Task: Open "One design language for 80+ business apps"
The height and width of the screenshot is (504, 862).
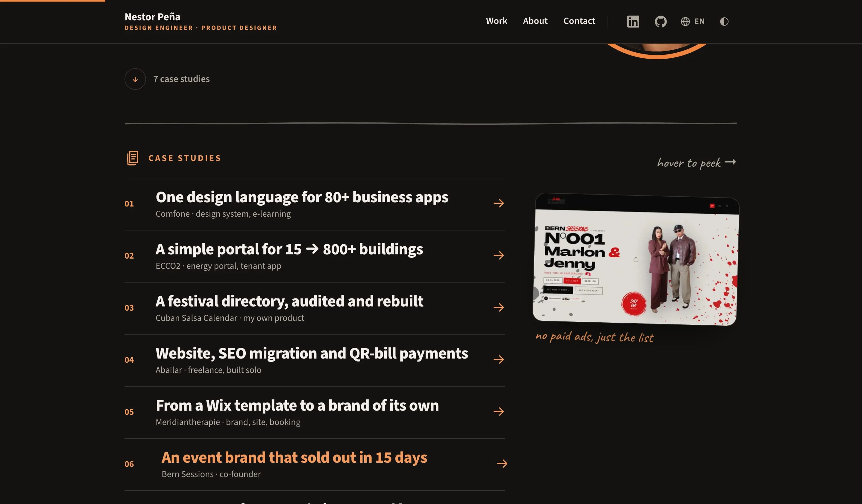Action: (302, 197)
